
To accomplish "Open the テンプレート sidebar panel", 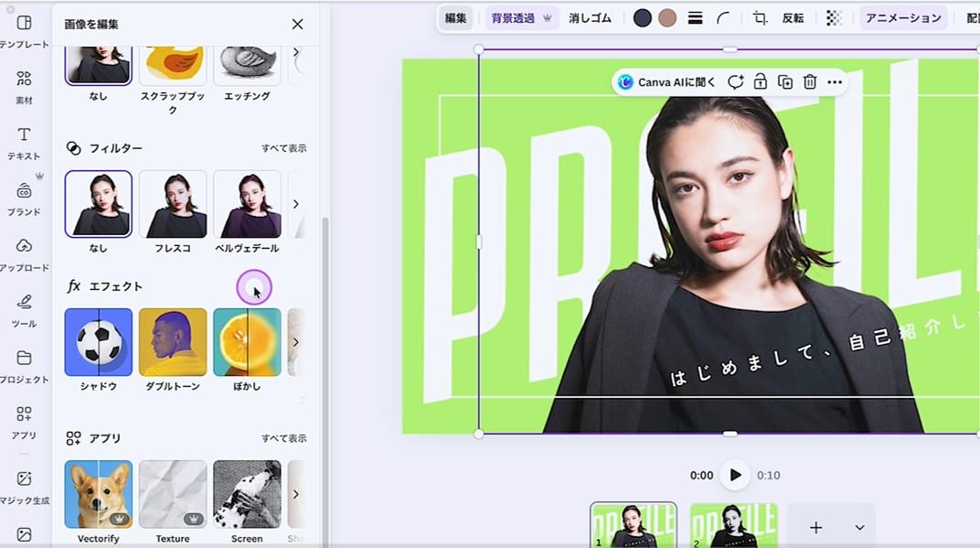I will 24,31.
